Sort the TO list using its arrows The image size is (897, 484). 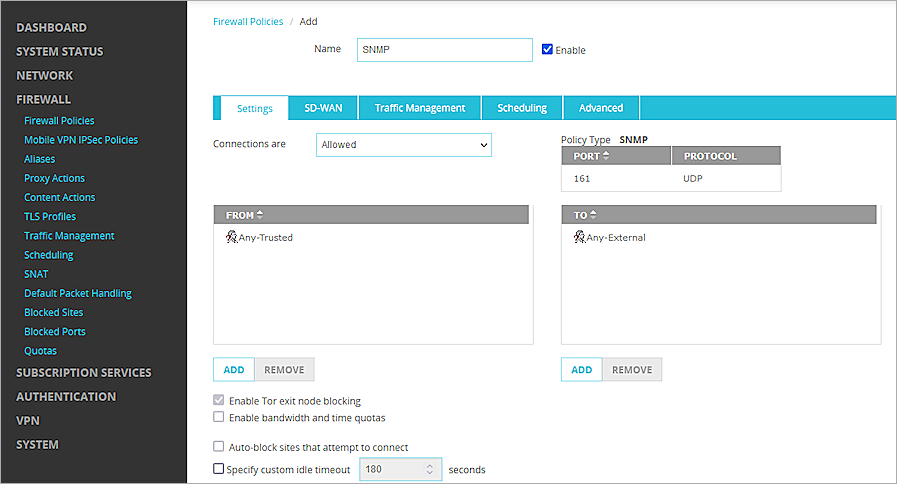point(593,215)
